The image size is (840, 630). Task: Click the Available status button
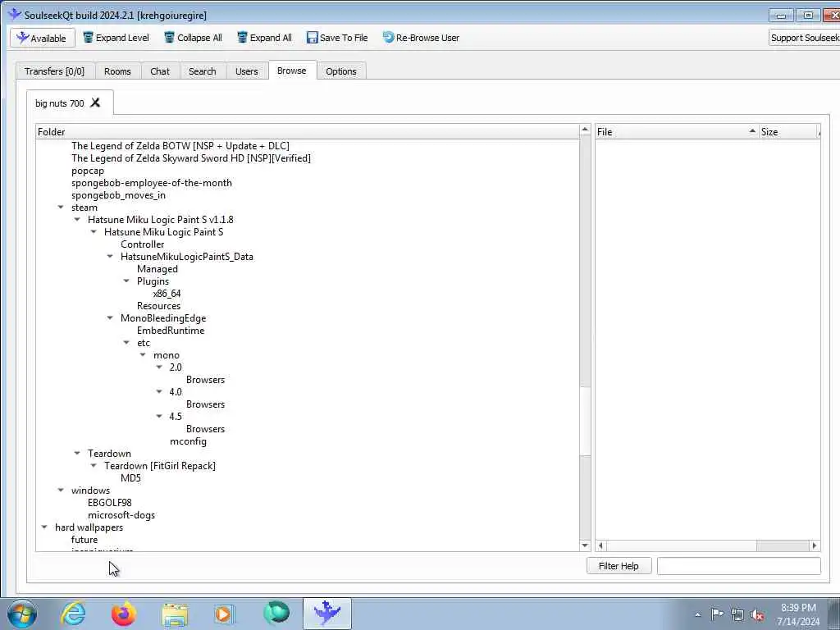43,38
